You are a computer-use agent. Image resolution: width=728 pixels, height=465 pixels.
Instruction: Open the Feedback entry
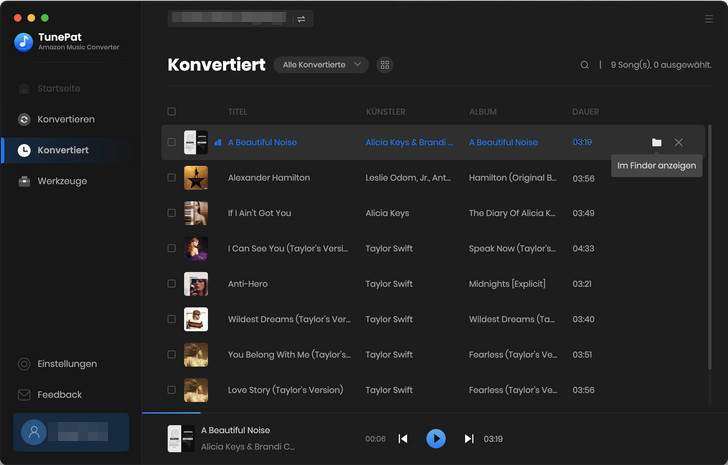coord(59,395)
